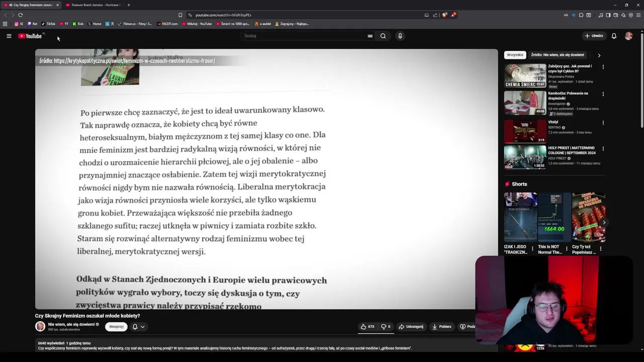The height and width of the screenshot is (362, 644).
Task: Bookmark this page via the bookmark icon
Action: pos(180,15)
